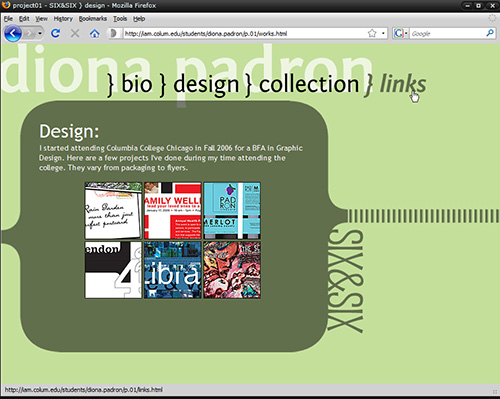
Task: Open the address bar history dropdown
Action: coord(383,33)
